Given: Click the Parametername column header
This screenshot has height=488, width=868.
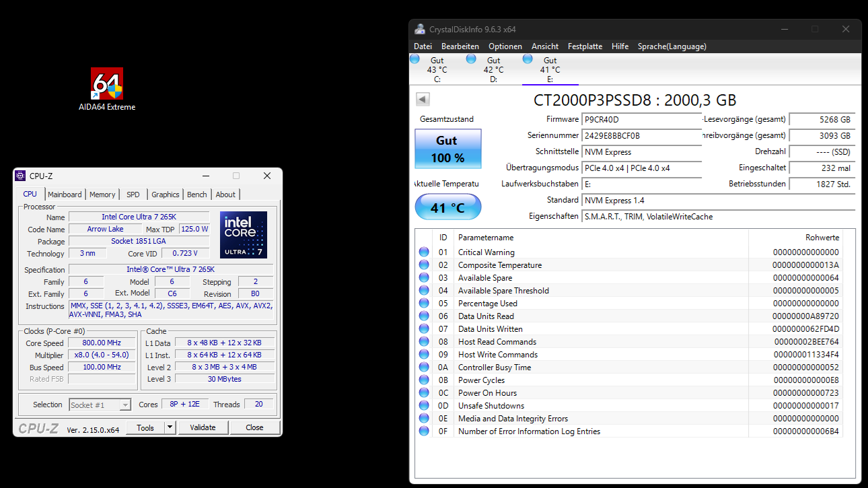Looking at the screenshot, I should coord(601,238).
